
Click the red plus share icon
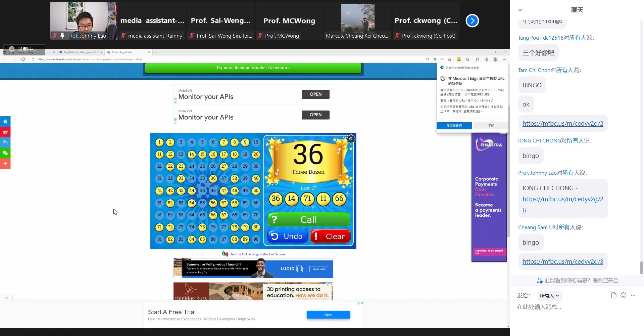pyautogui.click(x=5, y=164)
